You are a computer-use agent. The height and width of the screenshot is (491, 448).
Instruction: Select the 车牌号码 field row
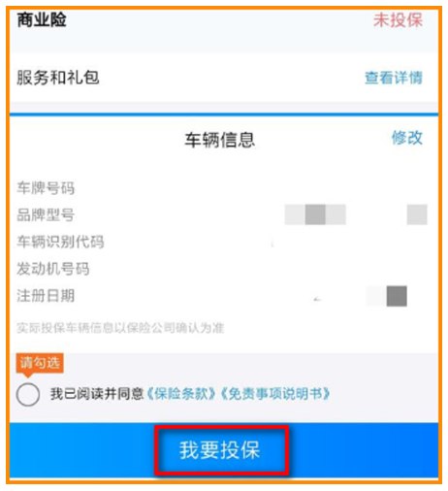click(x=224, y=188)
